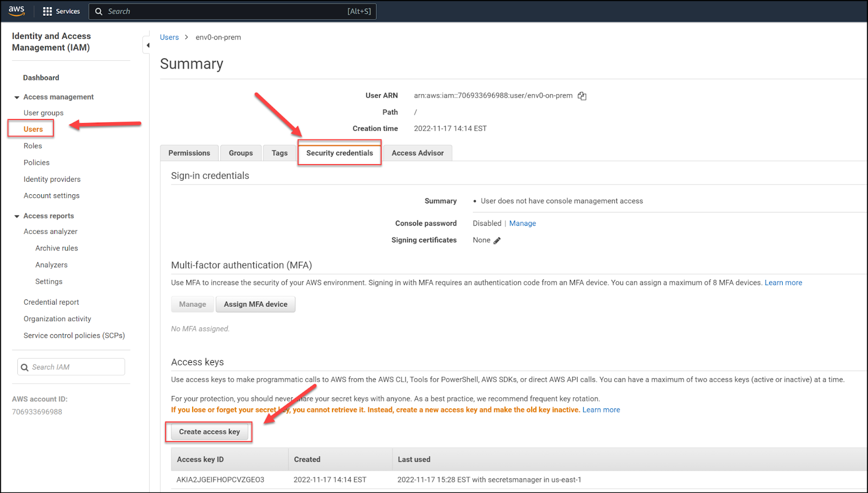Click the Search IAM magnifier icon
Image resolution: width=868 pixels, height=493 pixels.
coord(24,367)
